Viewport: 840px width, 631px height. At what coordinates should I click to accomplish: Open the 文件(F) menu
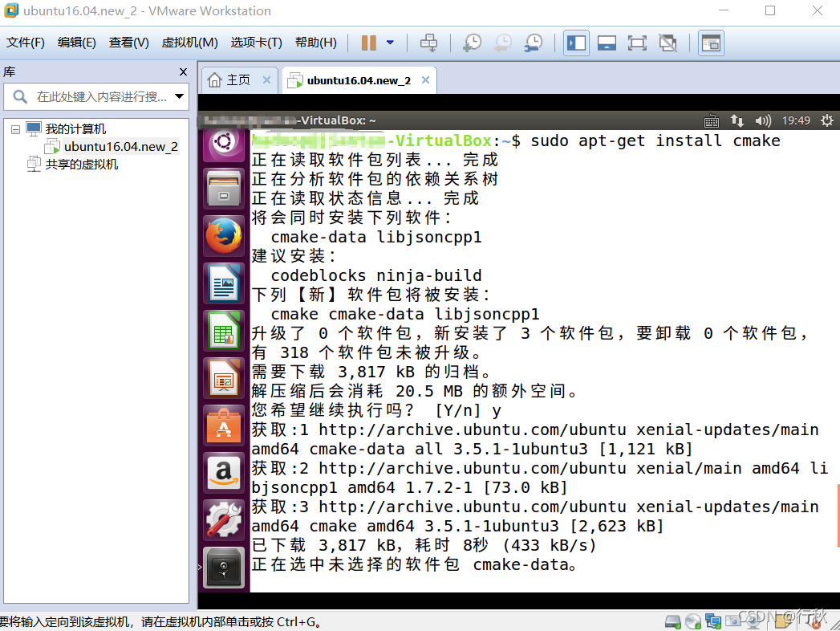pyautogui.click(x=25, y=43)
